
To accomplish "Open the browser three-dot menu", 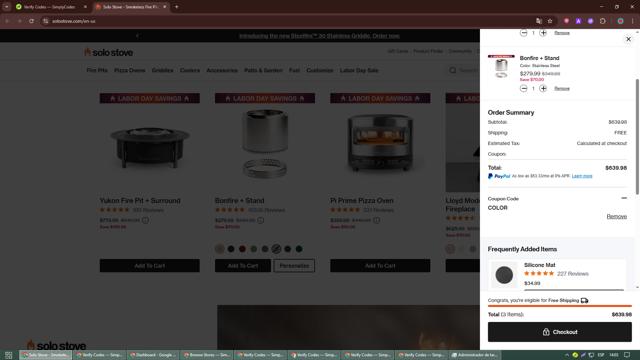I will (x=633, y=21).
